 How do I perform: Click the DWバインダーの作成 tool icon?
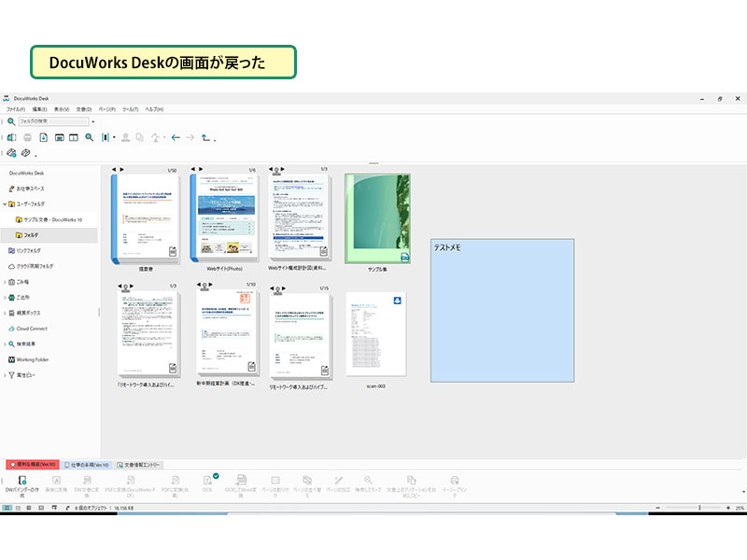[x=21, y=480]
